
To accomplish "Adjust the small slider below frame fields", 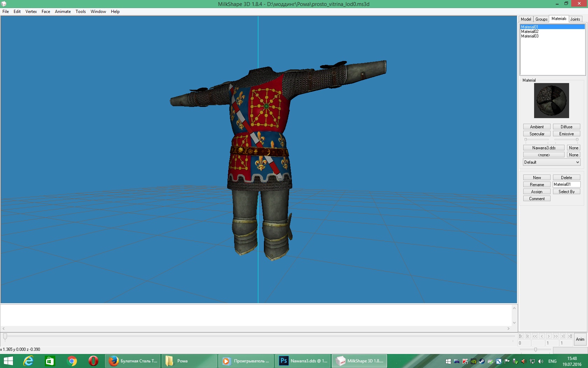I will pos(535,349).
